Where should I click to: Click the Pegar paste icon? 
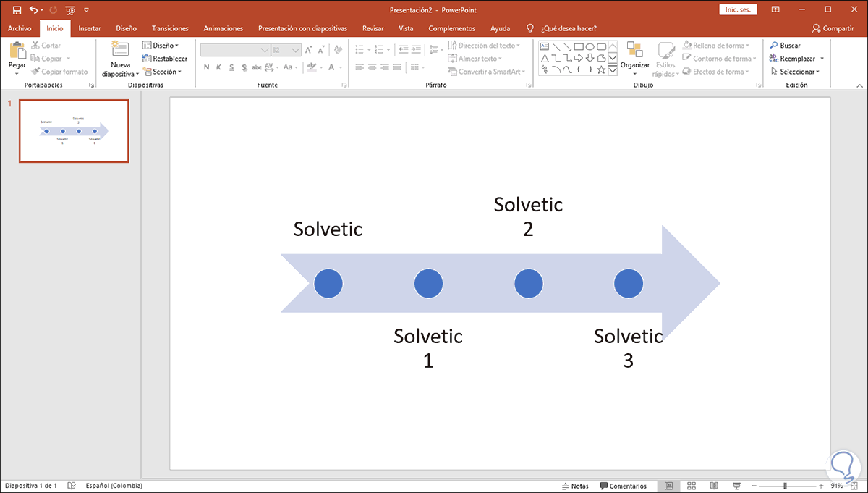17,50
